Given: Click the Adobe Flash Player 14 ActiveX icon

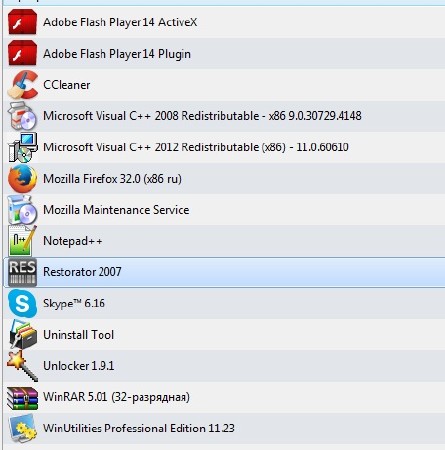Looking at the screenshot, I should pyautogui.click(x=22, y=22).
